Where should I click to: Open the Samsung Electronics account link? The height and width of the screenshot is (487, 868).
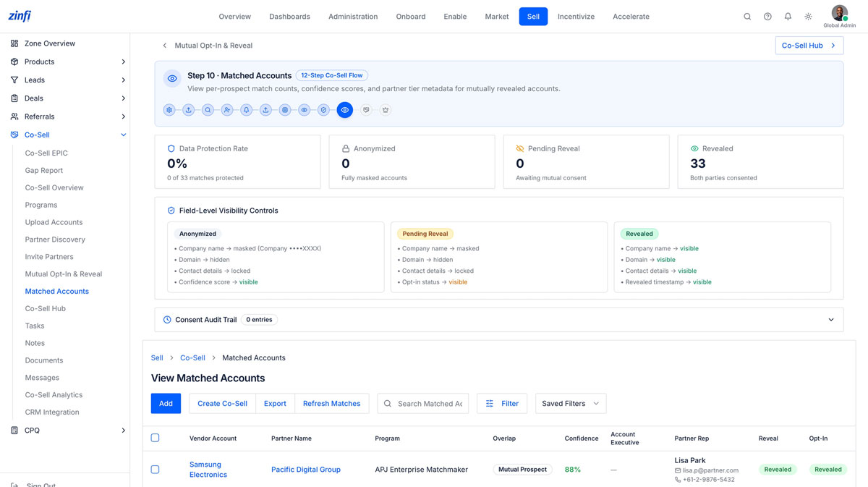click(x=208, y=470)
